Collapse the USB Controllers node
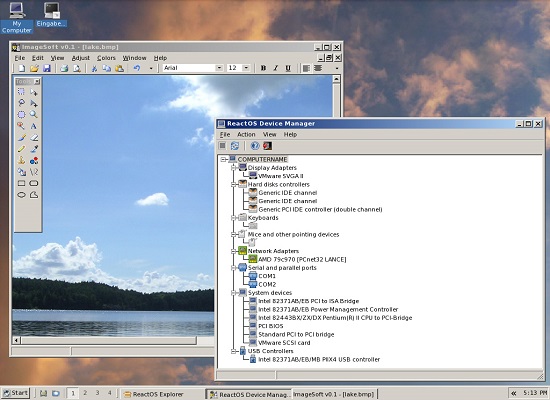Screen dimensions: 550x400 [234, 351]
